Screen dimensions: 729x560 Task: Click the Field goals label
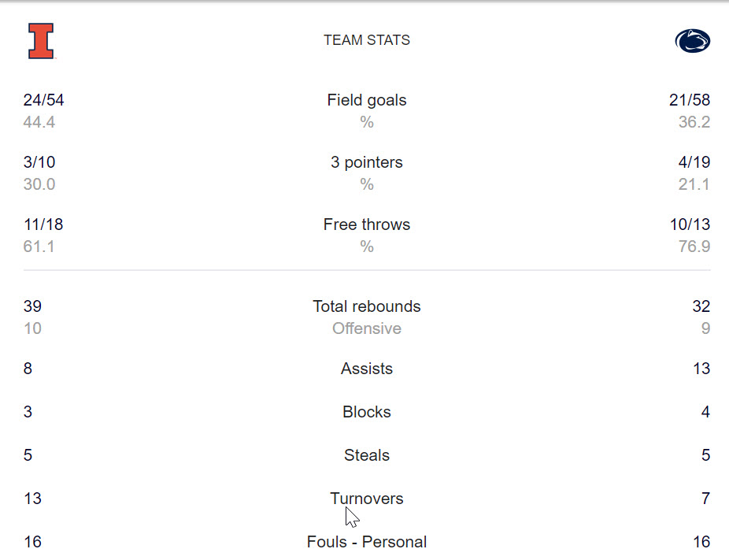[x=367, y=100]
